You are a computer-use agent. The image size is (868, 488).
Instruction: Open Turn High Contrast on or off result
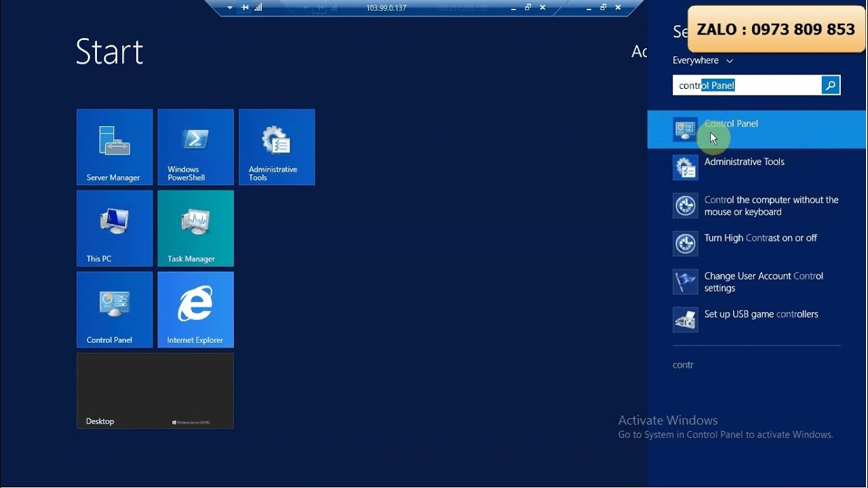tap(757, 244)
